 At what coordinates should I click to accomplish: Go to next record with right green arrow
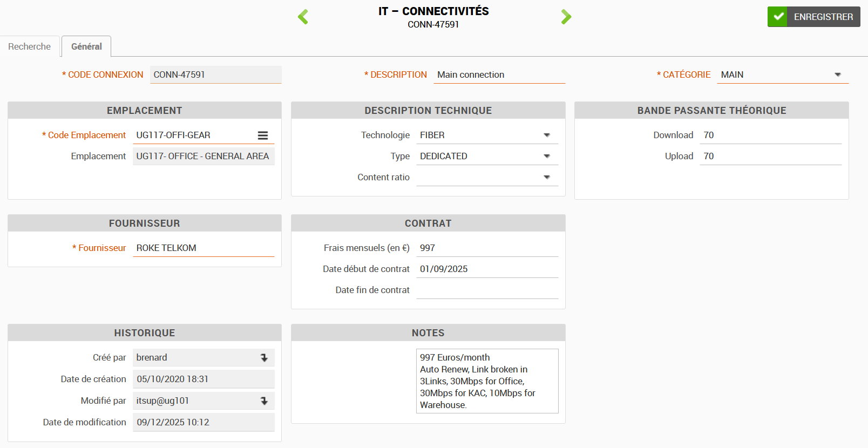pyautogui.click(x=566, y=17)
